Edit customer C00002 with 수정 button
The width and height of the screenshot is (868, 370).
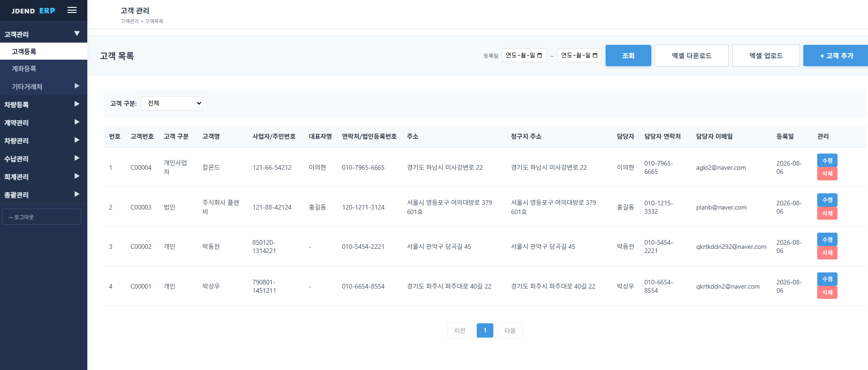pyautogui.click(x=827, y=240)
